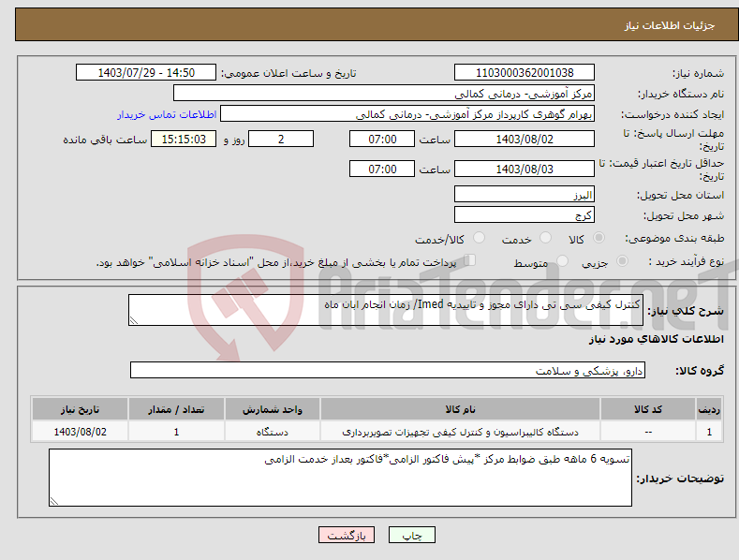Click the تعداد / مقدار column header
The image size is (739, 560).
coord(176,409)
